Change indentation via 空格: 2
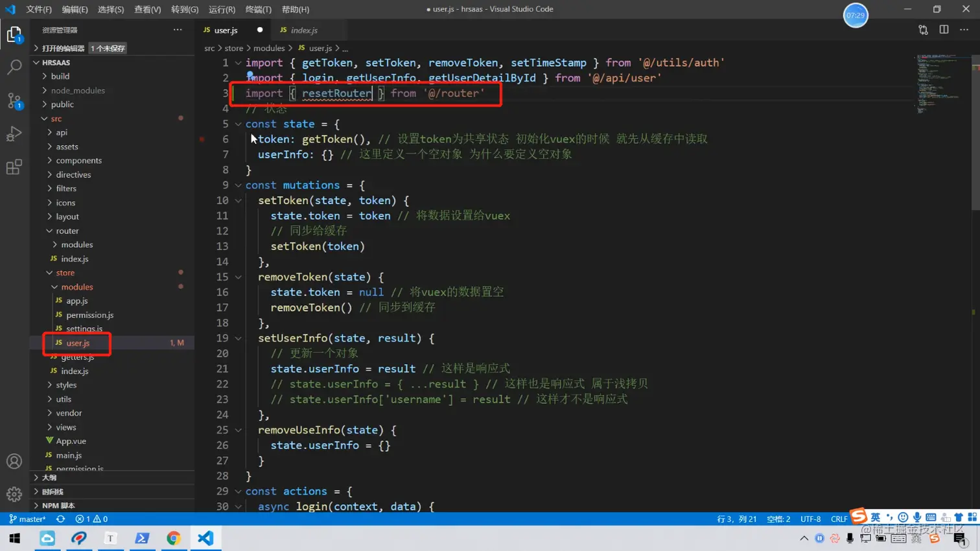This screenshot has height=551, width=980. (778, 519)
